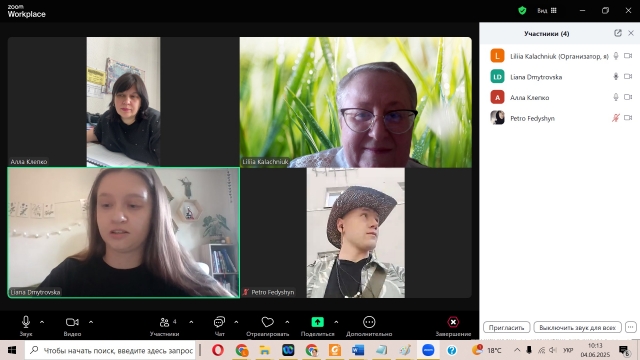The height and width of the screenshot is (360, 640).
Task: Select Liana Dmytrovska's active video tile
Action: coord(124,233)
